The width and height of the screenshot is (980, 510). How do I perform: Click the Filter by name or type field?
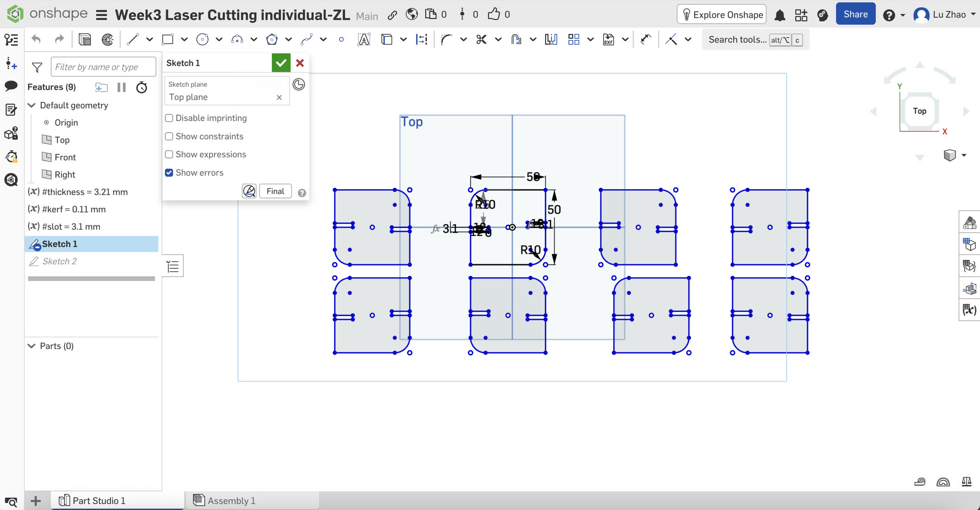coord(103,67)
